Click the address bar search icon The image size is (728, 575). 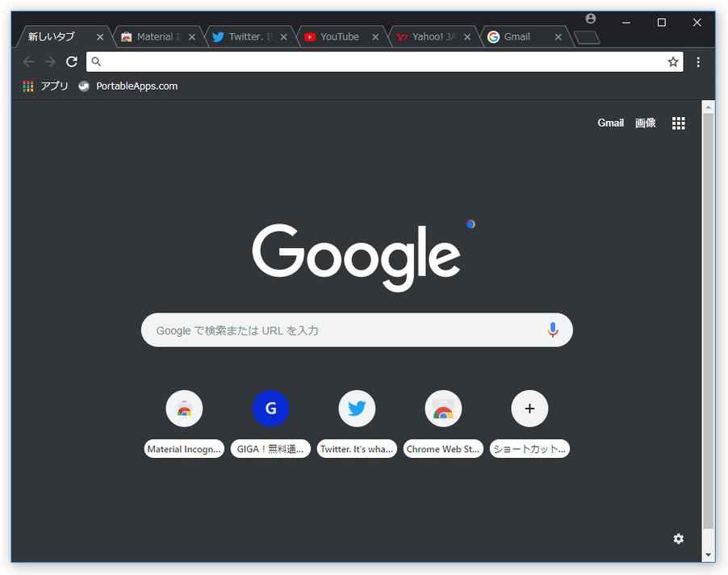pos(96,61)
